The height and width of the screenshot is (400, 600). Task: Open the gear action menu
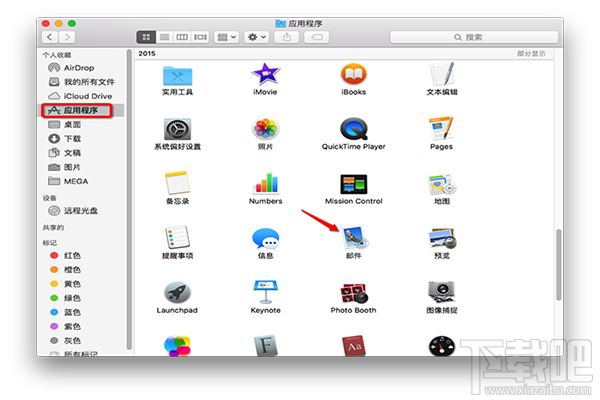(x=257, y=37)
